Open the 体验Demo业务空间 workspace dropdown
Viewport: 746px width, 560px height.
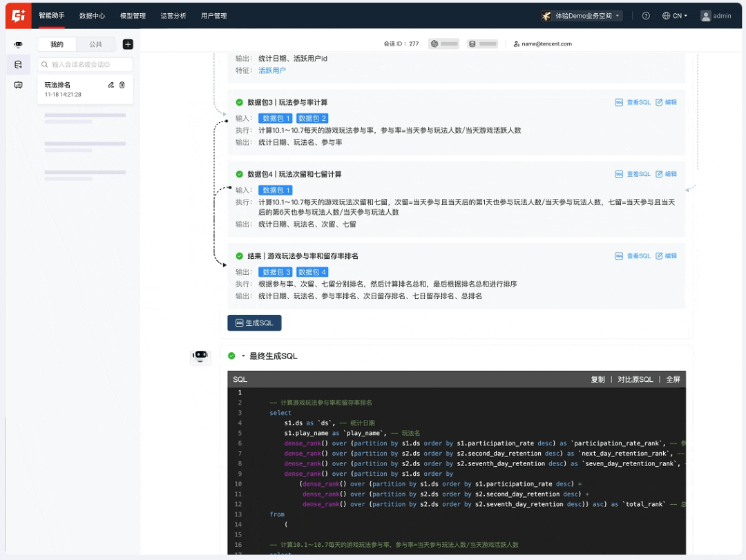click(582, 16)
